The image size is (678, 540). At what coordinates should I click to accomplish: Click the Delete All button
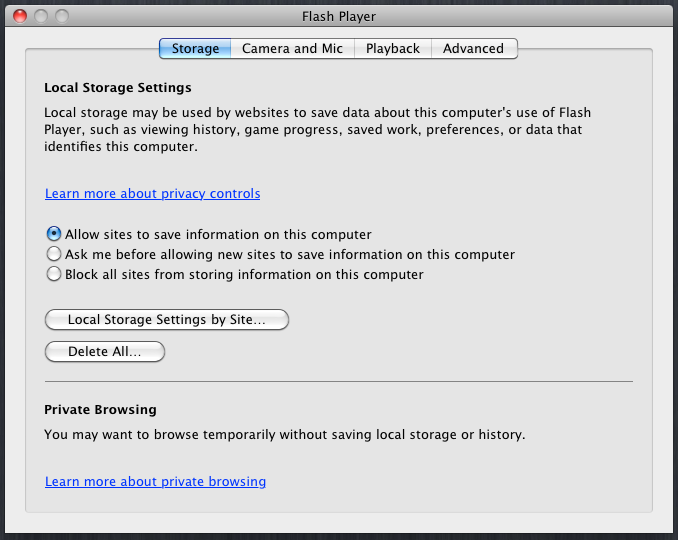tap(105, 351)
